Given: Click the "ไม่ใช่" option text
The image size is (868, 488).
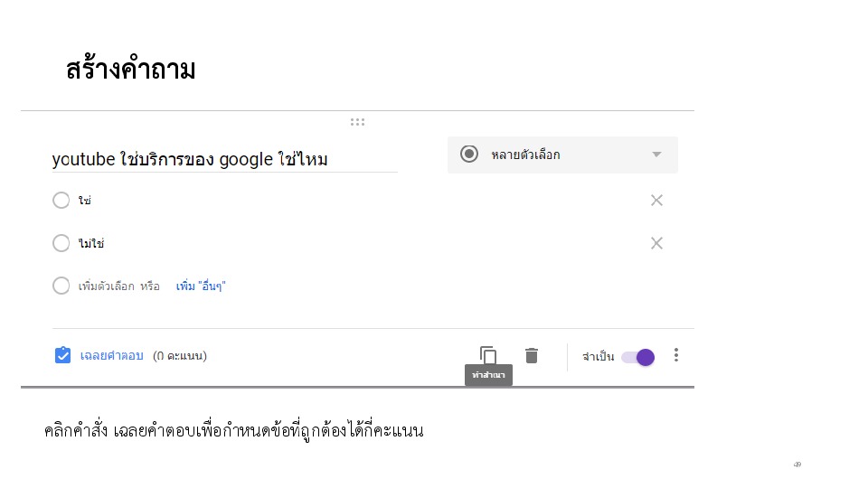Looking at the screenshot, I should click(91, 243).
